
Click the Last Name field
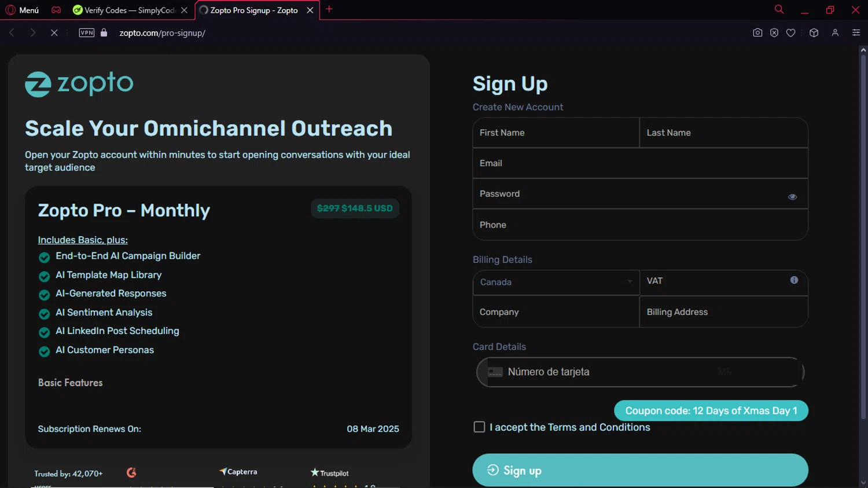point(723,133)
